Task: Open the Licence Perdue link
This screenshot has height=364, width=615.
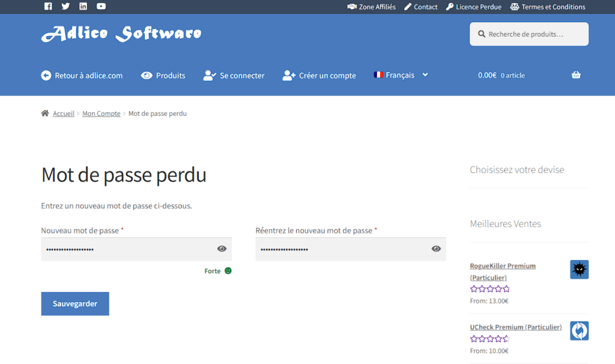Action: pyautogui.click(x=473, y=7)
